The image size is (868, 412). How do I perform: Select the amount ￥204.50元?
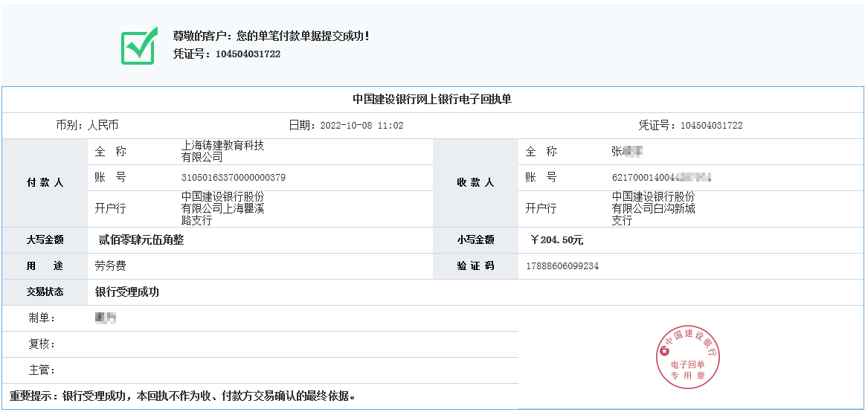(x=556, y=240)
